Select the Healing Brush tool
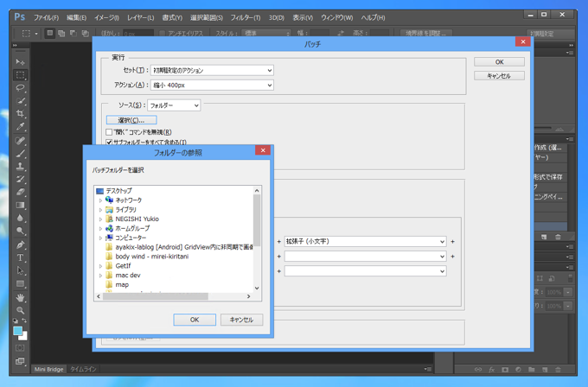The width and height of the screenshot is (588, 387). pos(20,141)
